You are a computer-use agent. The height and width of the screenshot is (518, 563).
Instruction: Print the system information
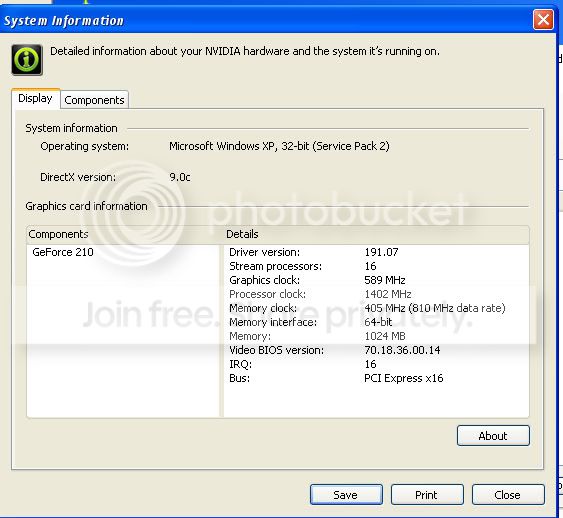(427, 495)
